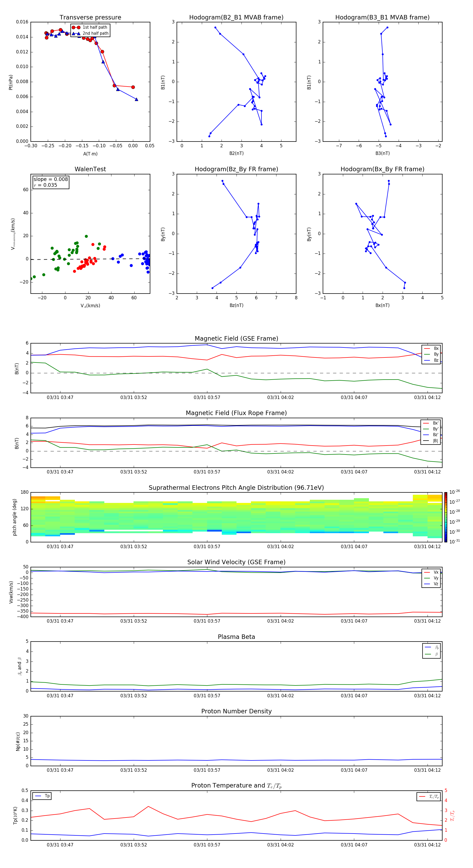The height and width of the screenshot is (868, 473).
Task: Click the 'Hodogram(B3_B1 MVAB frame)' title
Action: tap(382, 17)
